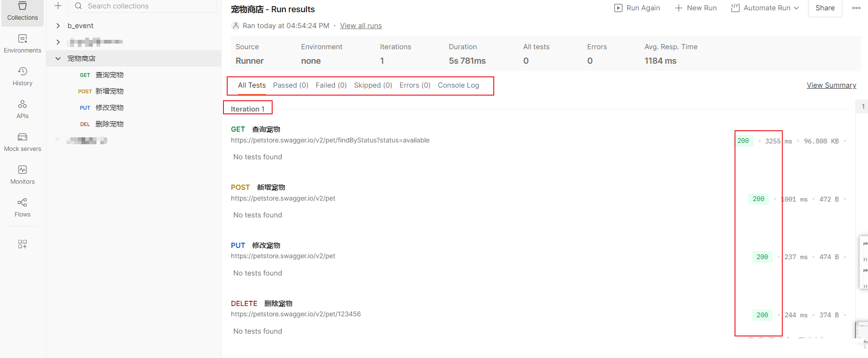This screenshot has height=358, width=868.
Task: Open the Flows sidebar panel
Action: pos(22,208)
